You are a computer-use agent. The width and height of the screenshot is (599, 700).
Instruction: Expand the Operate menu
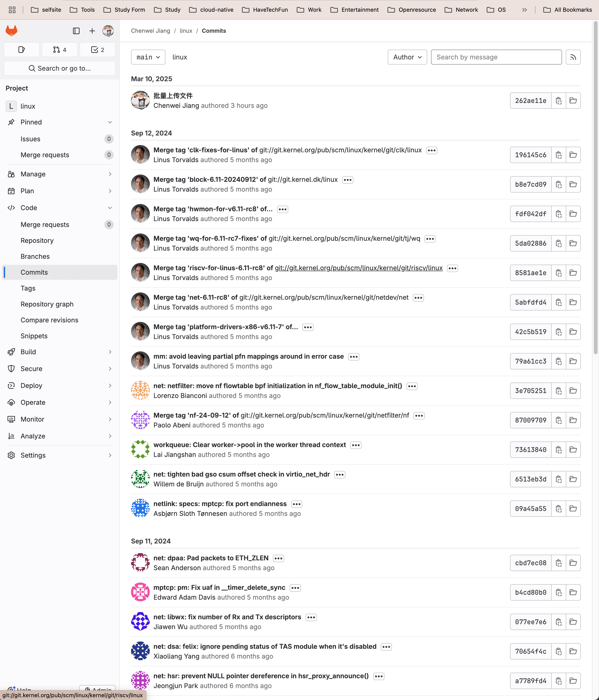pos(59,402)
